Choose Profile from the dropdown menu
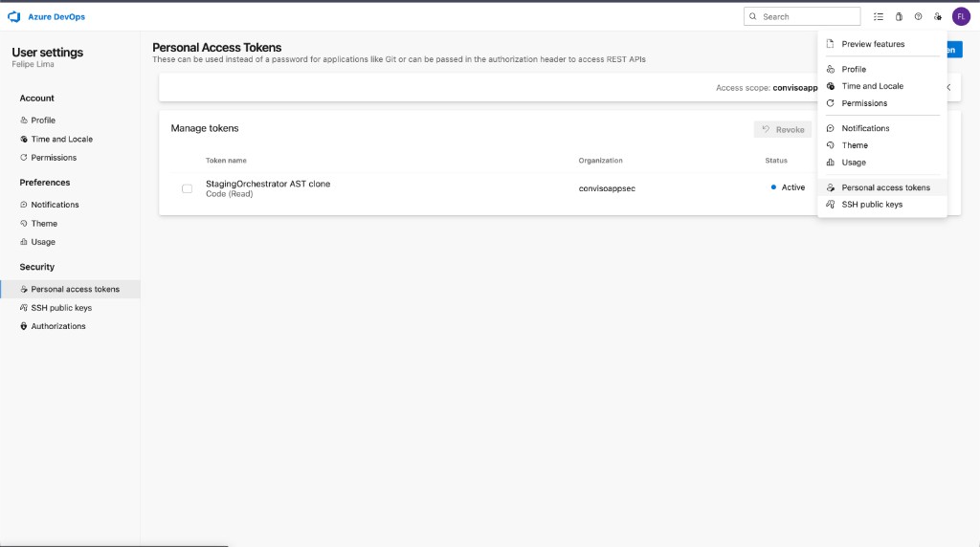The image size is (980, 547). 881,69
